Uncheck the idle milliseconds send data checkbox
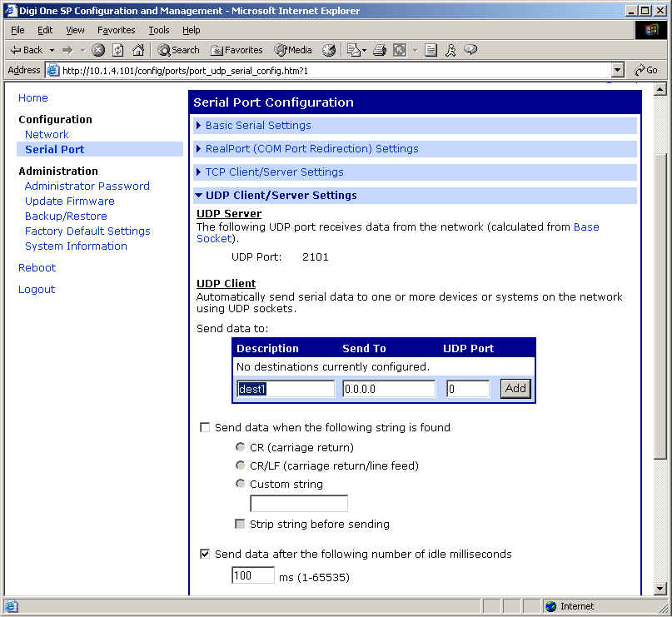The width and height of the screenshot is (672, 617). click(x=205, y=555)
